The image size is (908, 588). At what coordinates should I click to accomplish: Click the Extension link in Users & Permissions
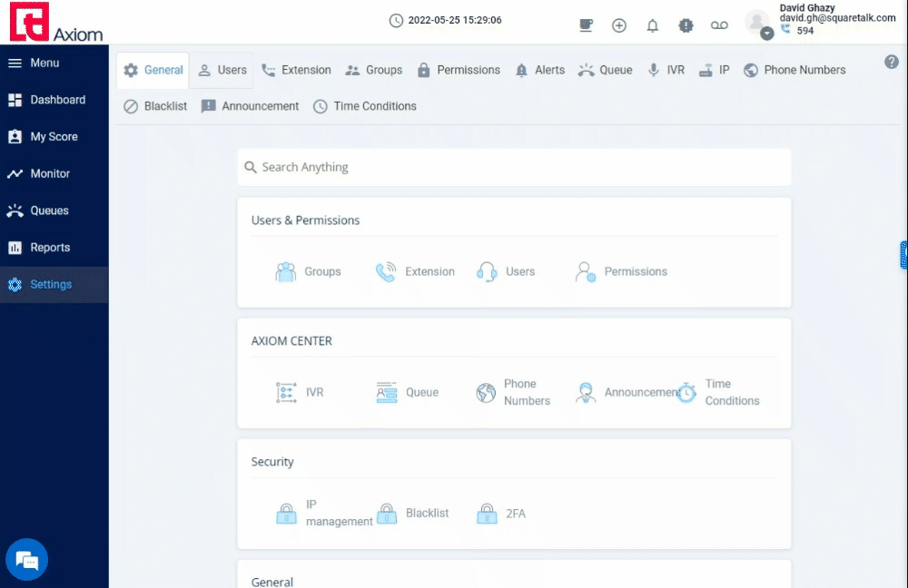coord(429,271)
